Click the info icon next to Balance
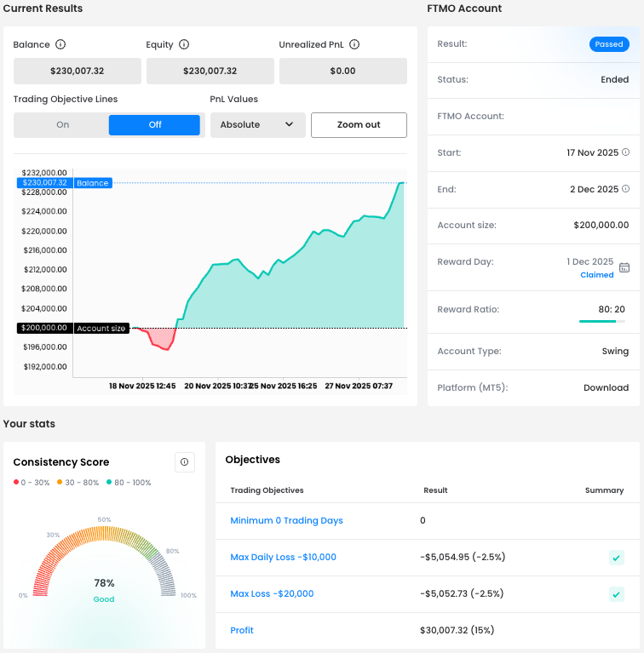The image size is (644, 653). 60,45
